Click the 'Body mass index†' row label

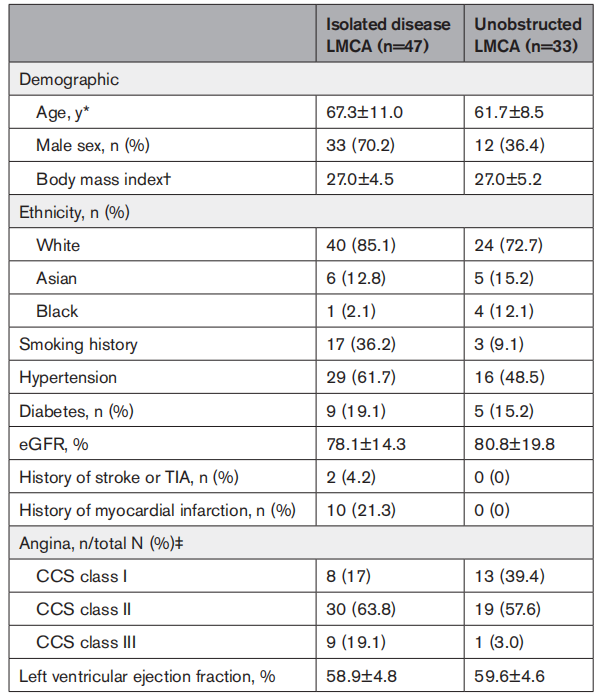point(99,179)
